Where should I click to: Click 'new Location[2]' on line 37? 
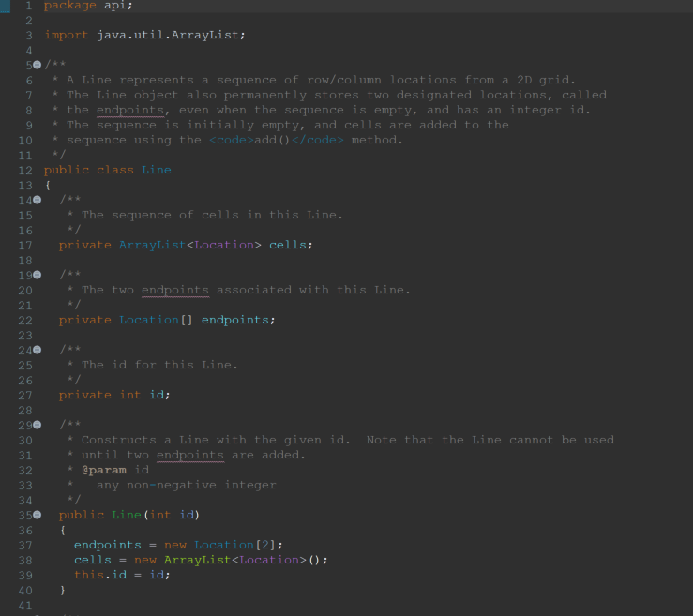tap(220, 545)
